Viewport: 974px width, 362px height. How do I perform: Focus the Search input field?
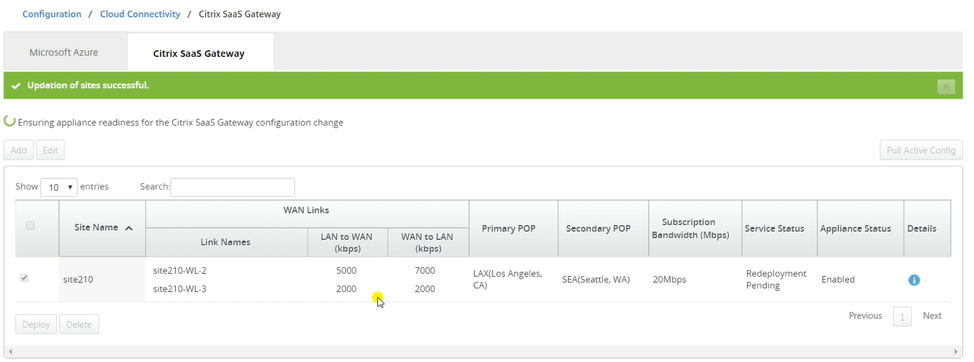click(x=232, y=187)
